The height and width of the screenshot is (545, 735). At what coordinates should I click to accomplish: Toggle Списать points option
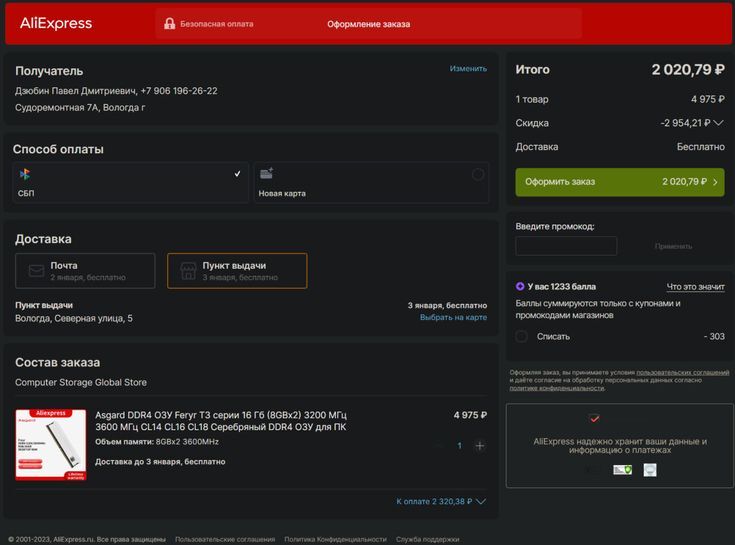521,336
